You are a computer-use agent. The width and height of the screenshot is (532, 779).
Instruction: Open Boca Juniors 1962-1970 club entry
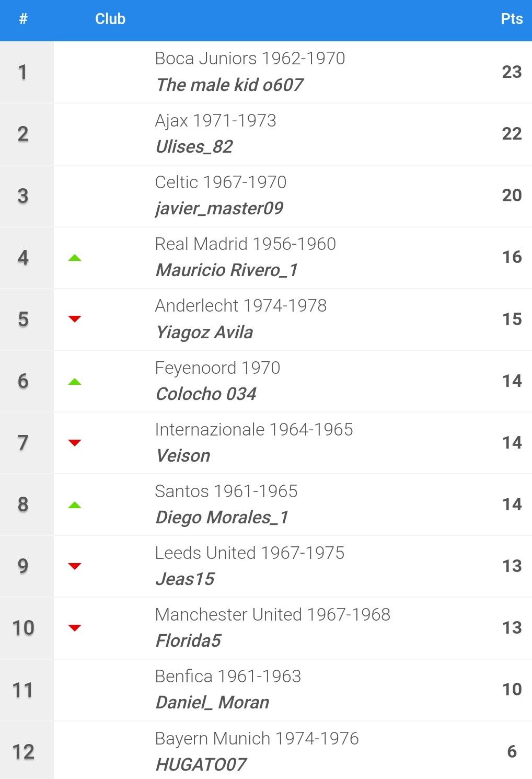click(x=250, y=58)
